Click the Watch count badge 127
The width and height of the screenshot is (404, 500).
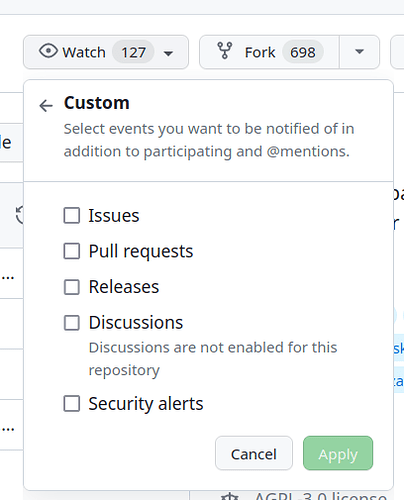(133, 52)
